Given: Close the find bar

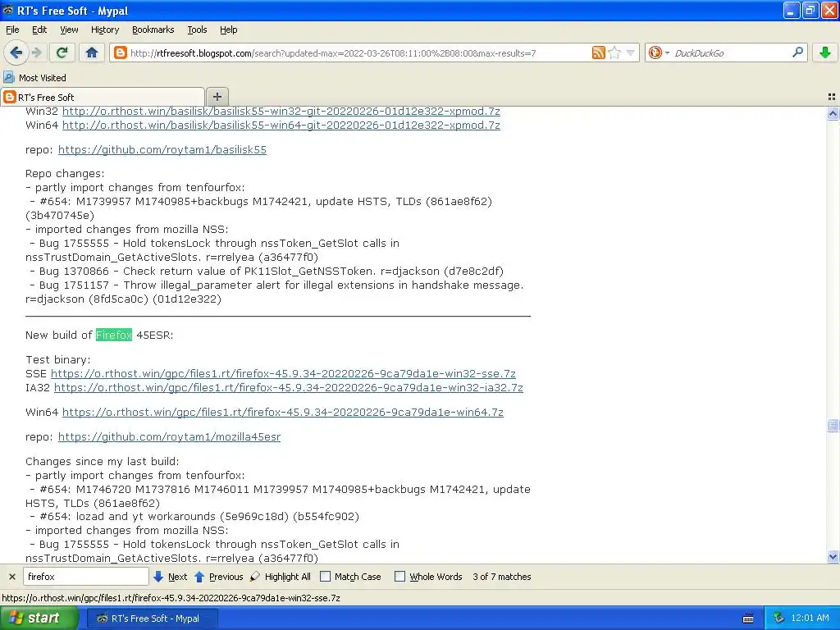Looking at the screenshot, I should click(11, 577).
